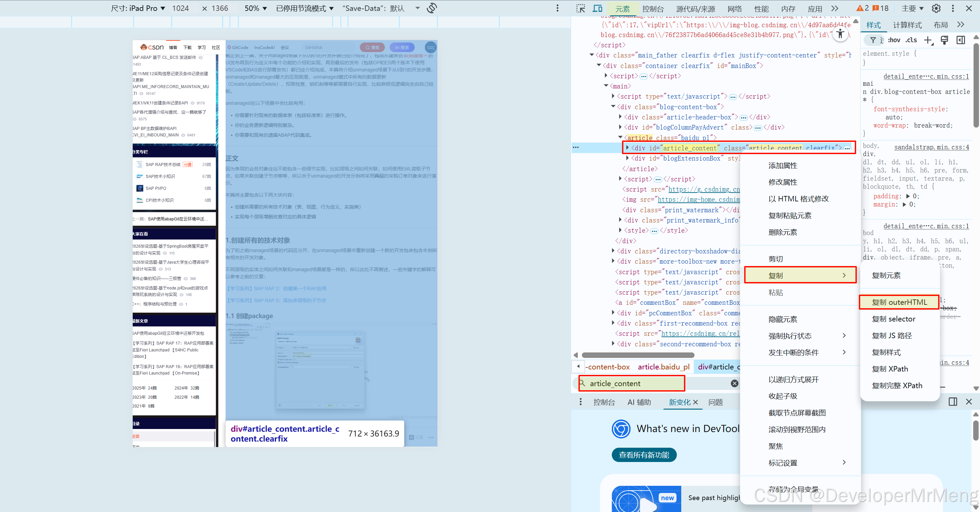This screenshot has height=512, width=980.
Task: Click the accessibility tree floating button
Action: (x=840, y=35)
